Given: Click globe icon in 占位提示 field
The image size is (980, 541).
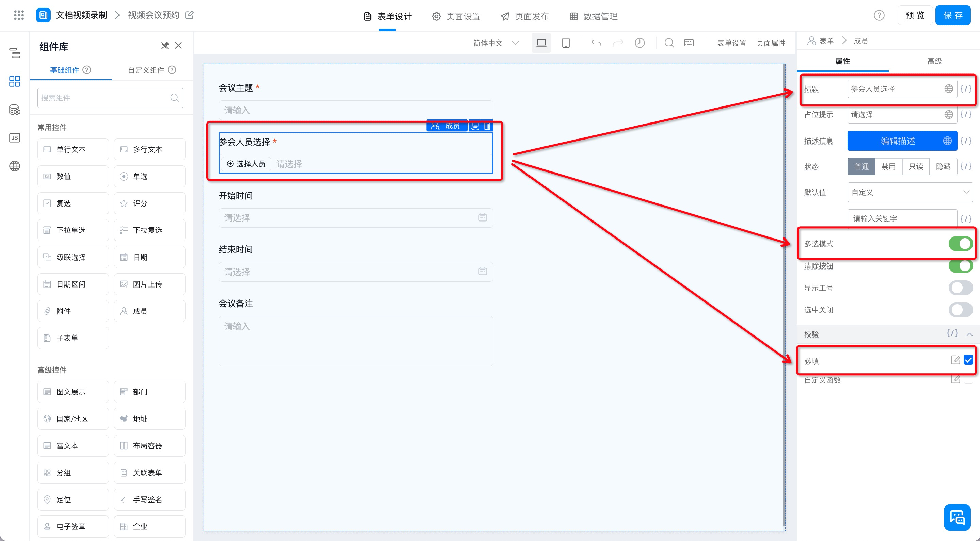Looking at the screenshot, I should pyautogui.click(x=949, y=114).
